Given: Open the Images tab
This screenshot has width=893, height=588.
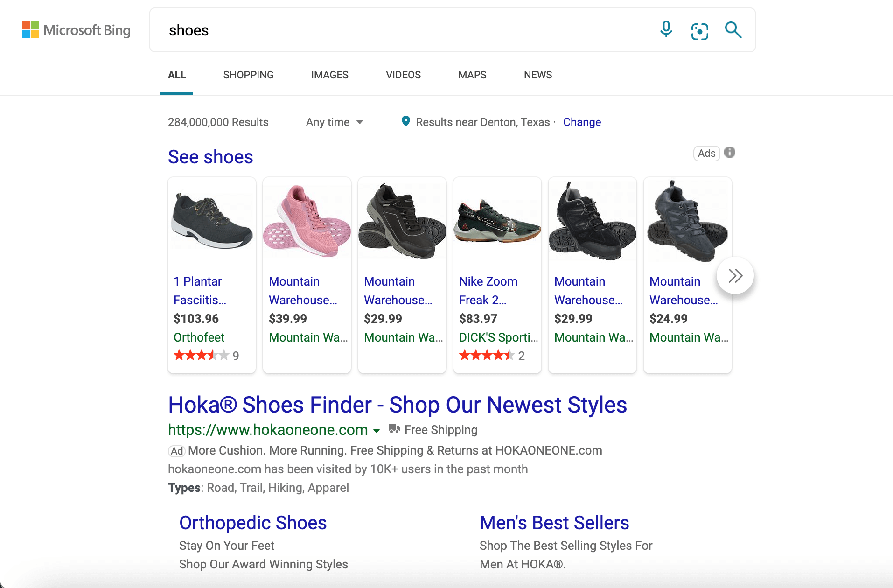Looking at the screenshot, I should [329, 75].
